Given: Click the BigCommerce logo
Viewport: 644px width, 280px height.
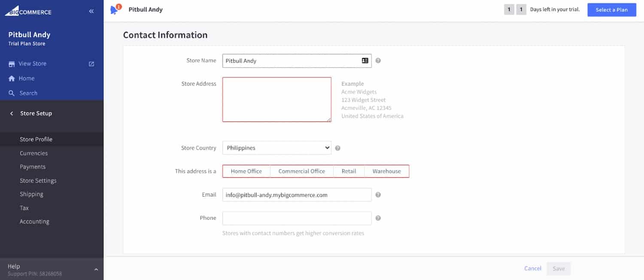Looking at the screenshot, I should (x=28, y=11).
